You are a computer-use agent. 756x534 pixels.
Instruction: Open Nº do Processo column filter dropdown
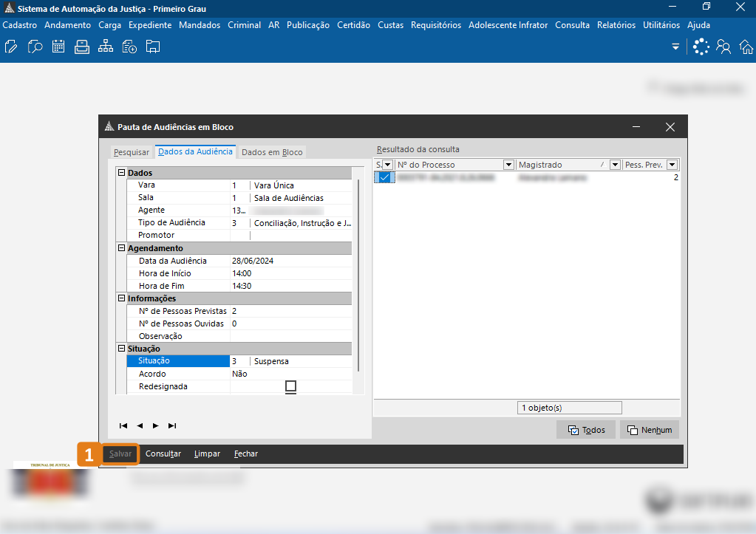pyautogui.click(x=508, y=165)
